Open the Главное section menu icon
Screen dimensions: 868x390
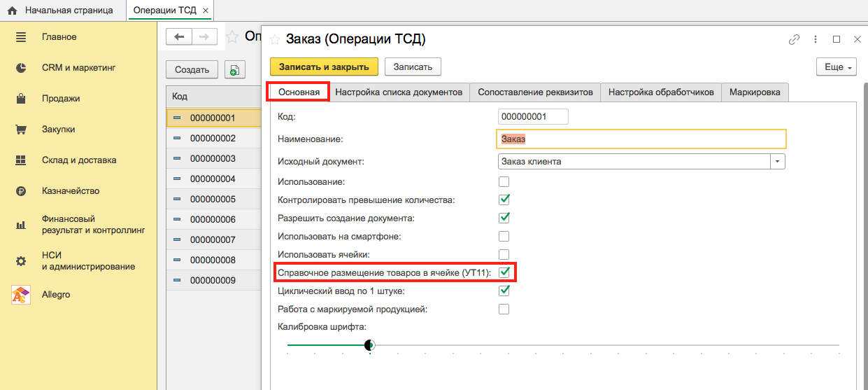[x=21, y=37]
